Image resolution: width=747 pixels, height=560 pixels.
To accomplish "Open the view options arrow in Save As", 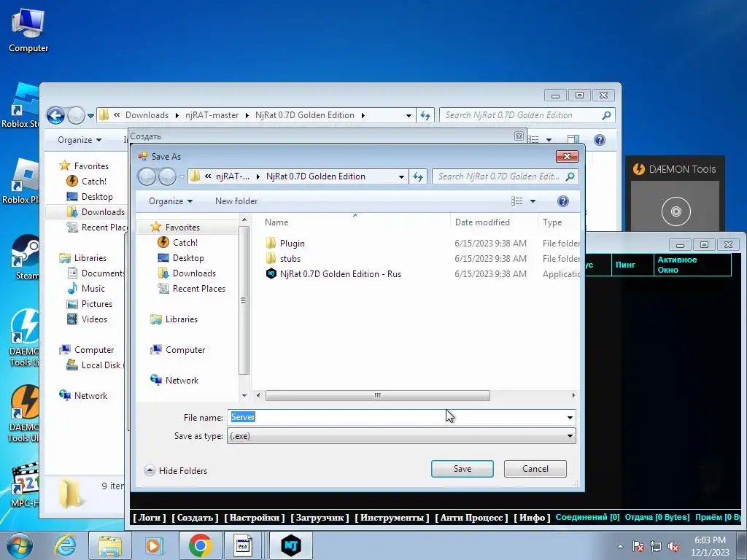I will coord(533,201).
